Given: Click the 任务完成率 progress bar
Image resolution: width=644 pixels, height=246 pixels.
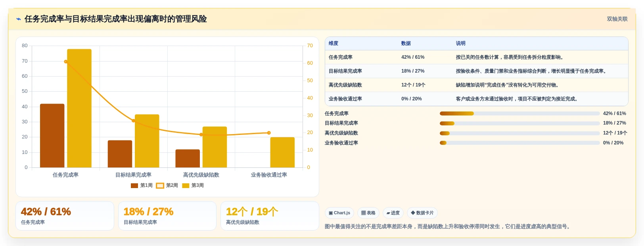Looking at the screenshot, I should coord(519,113).
